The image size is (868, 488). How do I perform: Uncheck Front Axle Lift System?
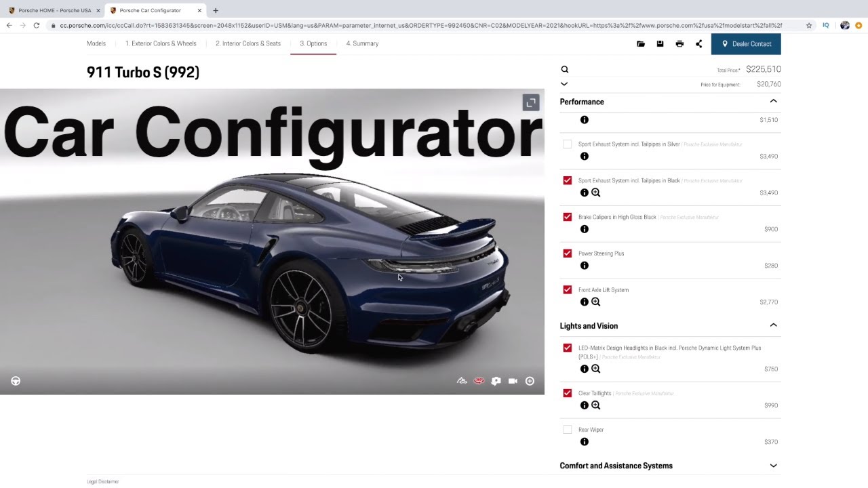pos(568,290)
